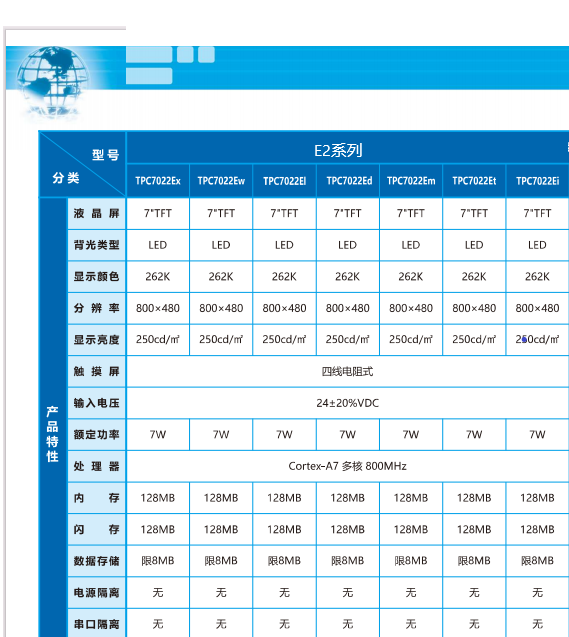Click 电源隔离 无 cell under TPC7022El
Viewport: 569px width, 637px height.
pyautogui.click(x=284, y=593)
